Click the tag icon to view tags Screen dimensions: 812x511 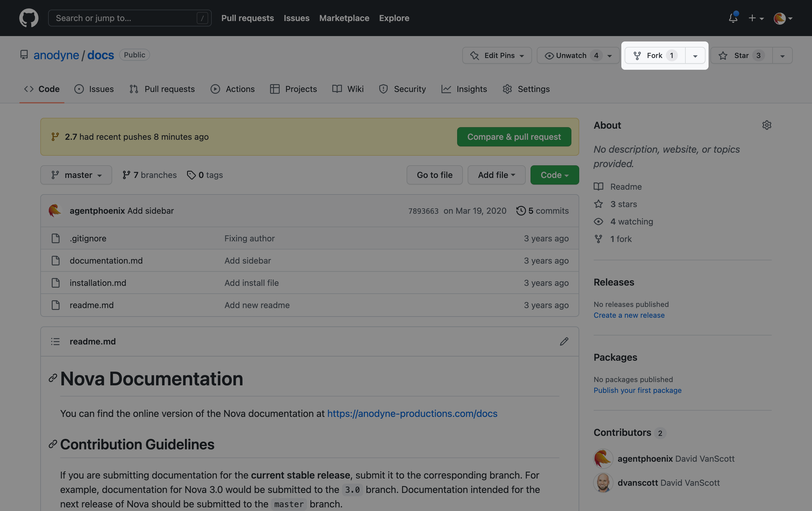click(x=190, y=175)
